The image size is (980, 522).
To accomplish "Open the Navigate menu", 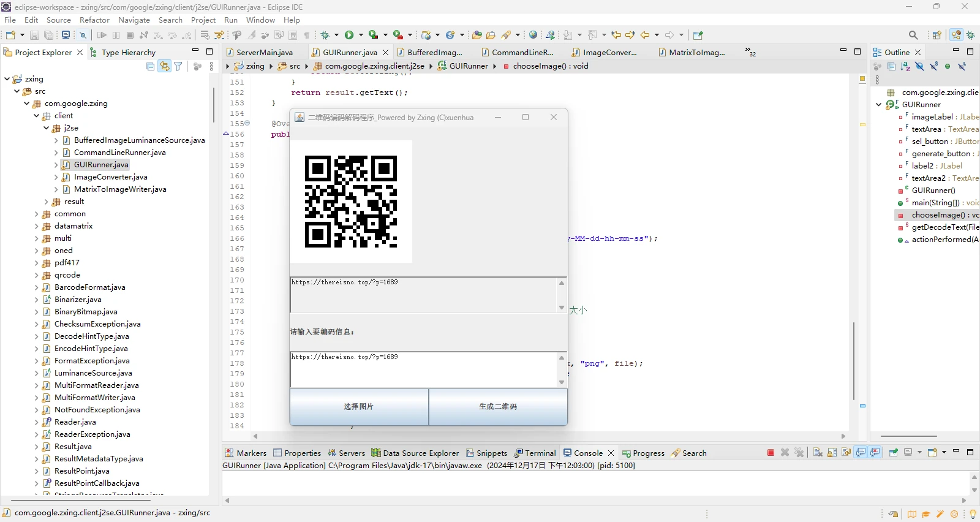I will tap(134, 20).
